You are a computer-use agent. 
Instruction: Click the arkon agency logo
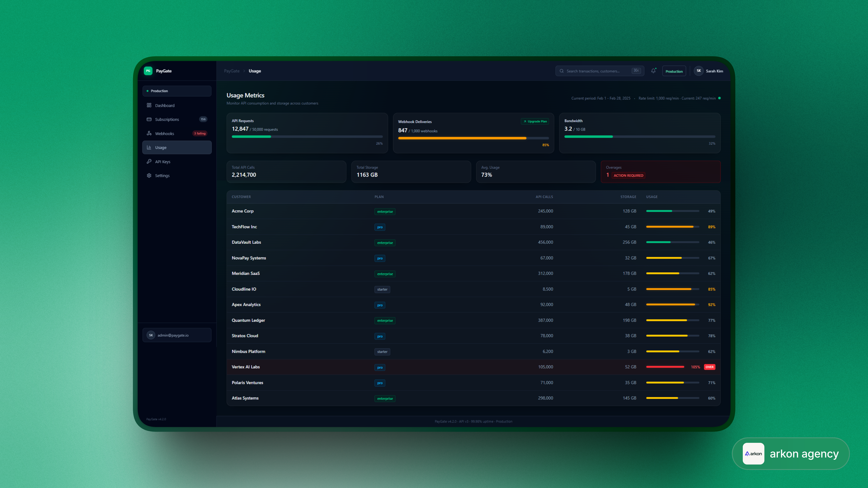753,454
